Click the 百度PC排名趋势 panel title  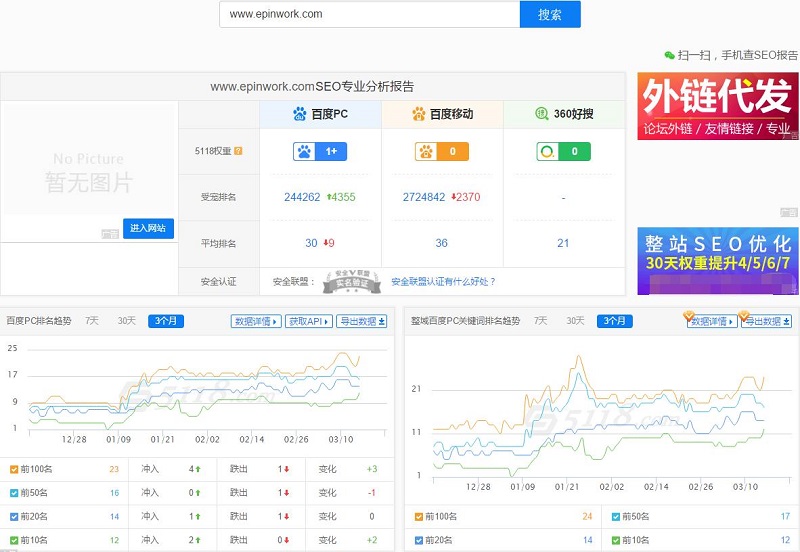39,321
